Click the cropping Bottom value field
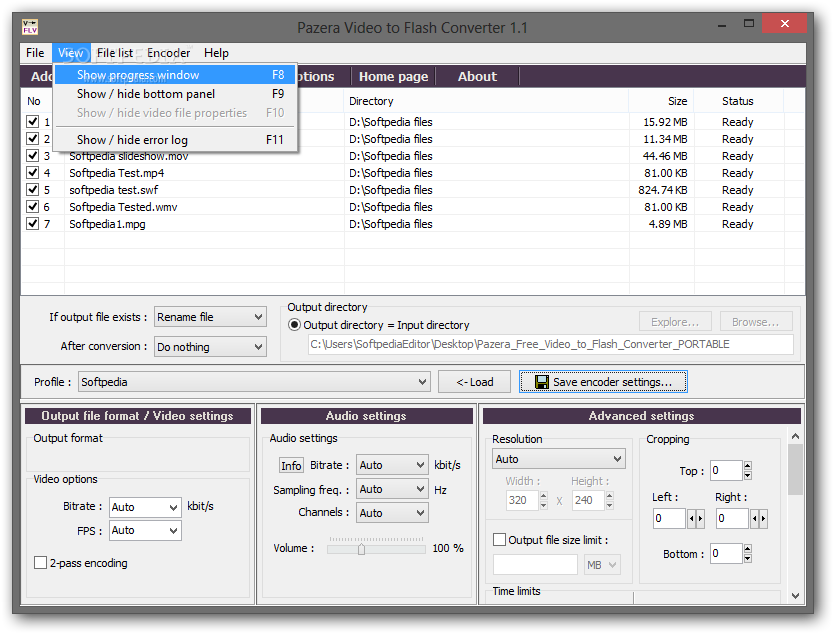Screen dimensions: 834x634 click(x=726, y=553)
